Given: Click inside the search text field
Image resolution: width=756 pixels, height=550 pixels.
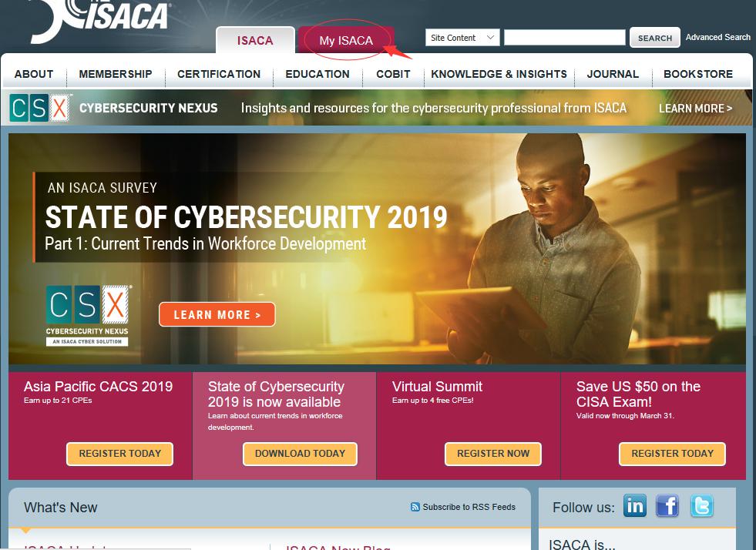Looking at the screenshot, I should click(x=565, y=38).
